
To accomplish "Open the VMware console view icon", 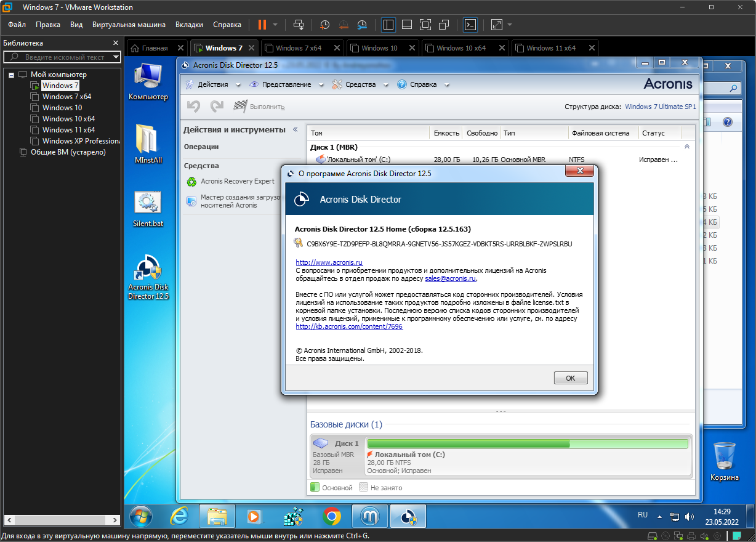I will 470,25.
